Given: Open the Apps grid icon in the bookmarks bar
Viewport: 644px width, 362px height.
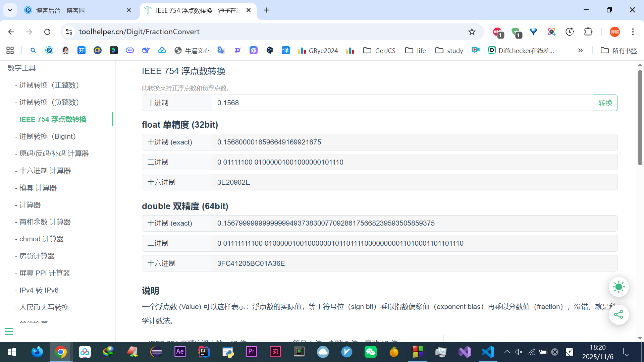Looking at the screenshot, I should point(10,51).
